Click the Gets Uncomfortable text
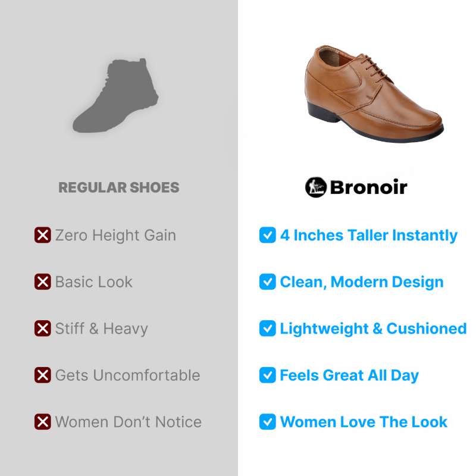The height and width of the screenshot is (476, 476). (127, 375)
